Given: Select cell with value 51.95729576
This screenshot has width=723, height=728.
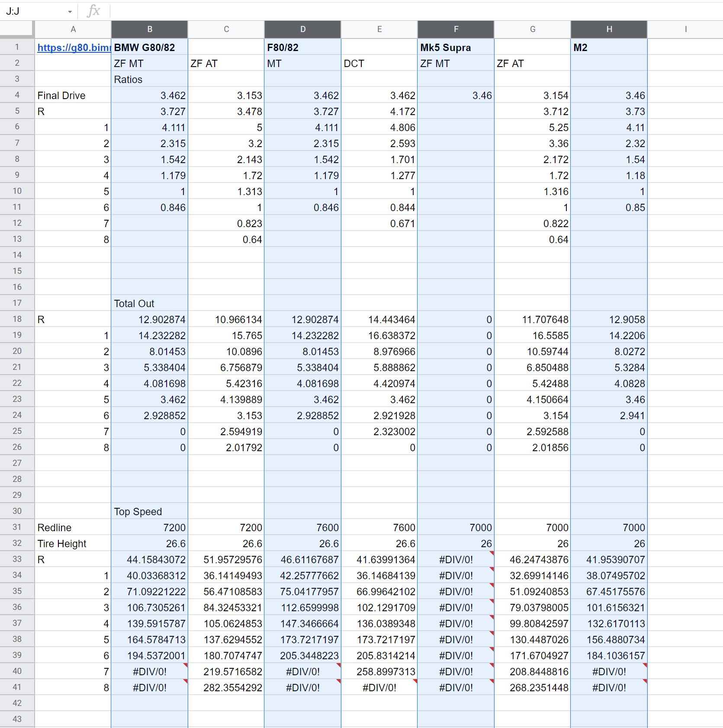Looking at the screenshot, I should point(226,559).
